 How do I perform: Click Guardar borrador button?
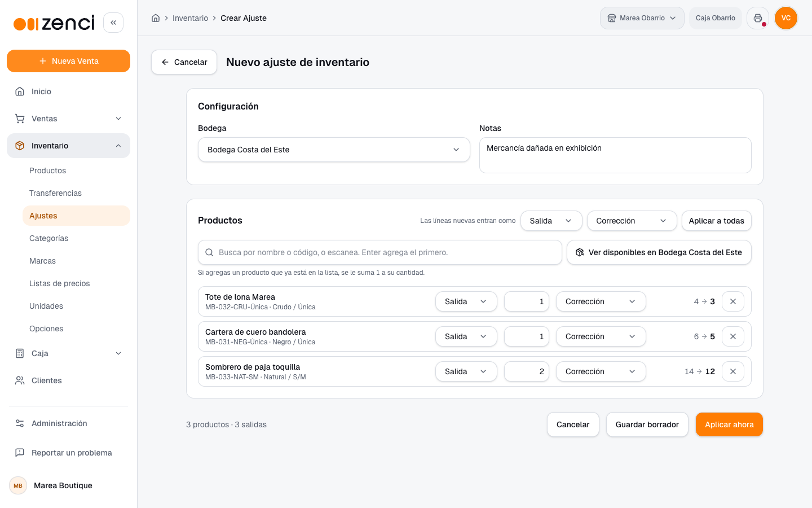point(647,424)
